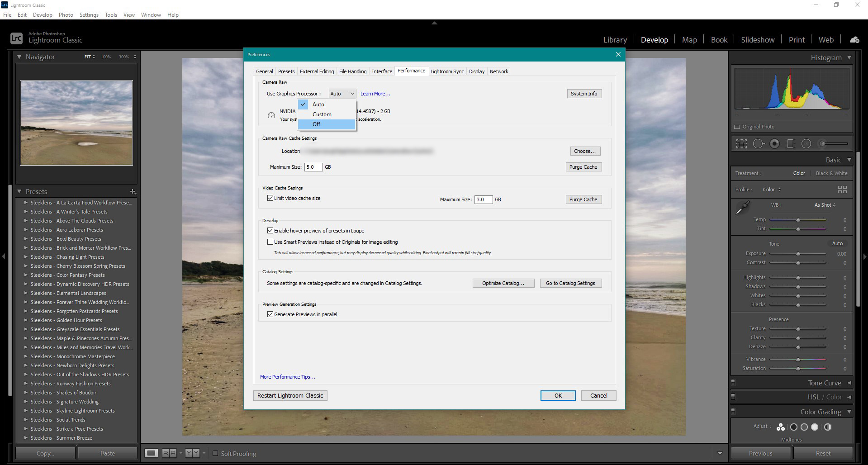The image size is (868, 465).
Task: Select the Graduated Filter tool
Action: pos(791,144)
